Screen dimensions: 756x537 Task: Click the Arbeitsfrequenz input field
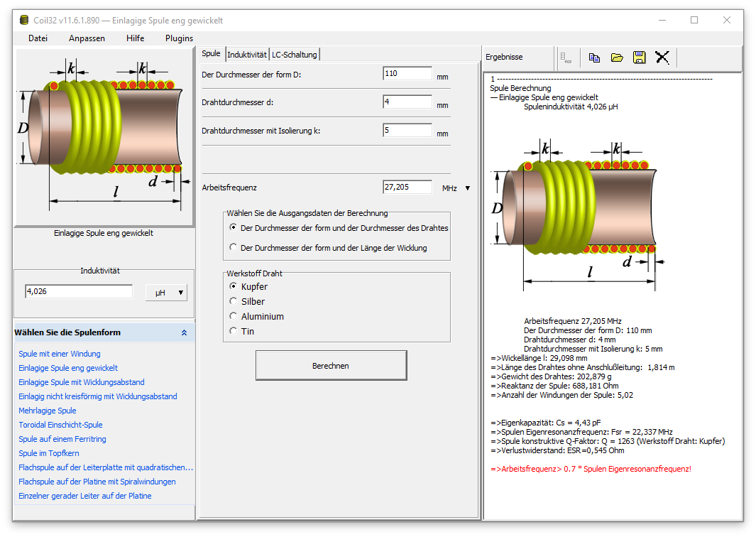point(407,188)
